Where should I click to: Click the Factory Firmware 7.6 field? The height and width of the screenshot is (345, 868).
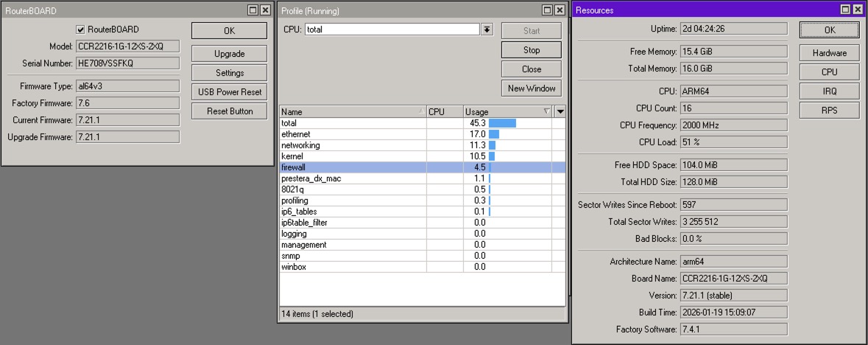[x=127, y=103]
